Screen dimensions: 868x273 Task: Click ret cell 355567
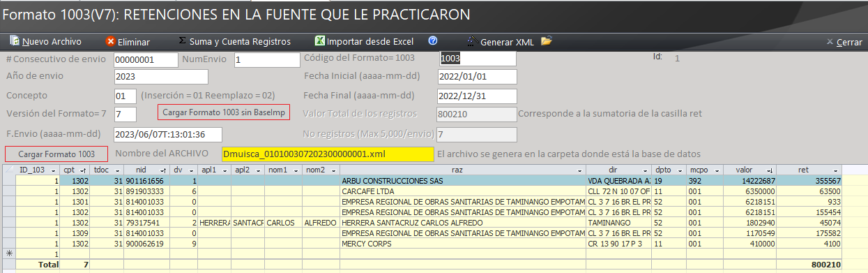(x=809, y=180)
